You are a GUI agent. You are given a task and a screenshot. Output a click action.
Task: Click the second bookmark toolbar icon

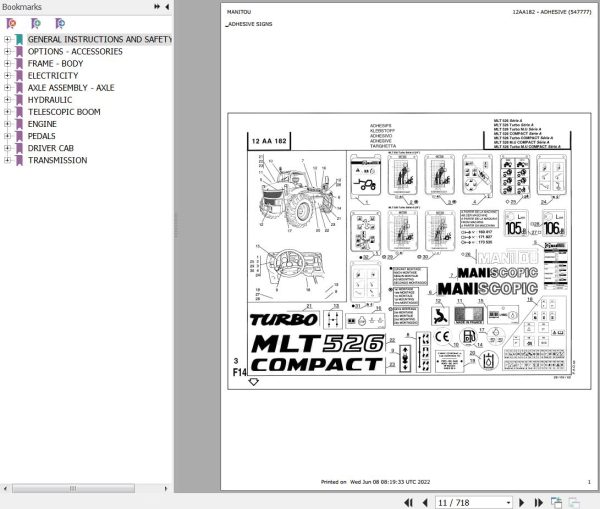[36, 24]
